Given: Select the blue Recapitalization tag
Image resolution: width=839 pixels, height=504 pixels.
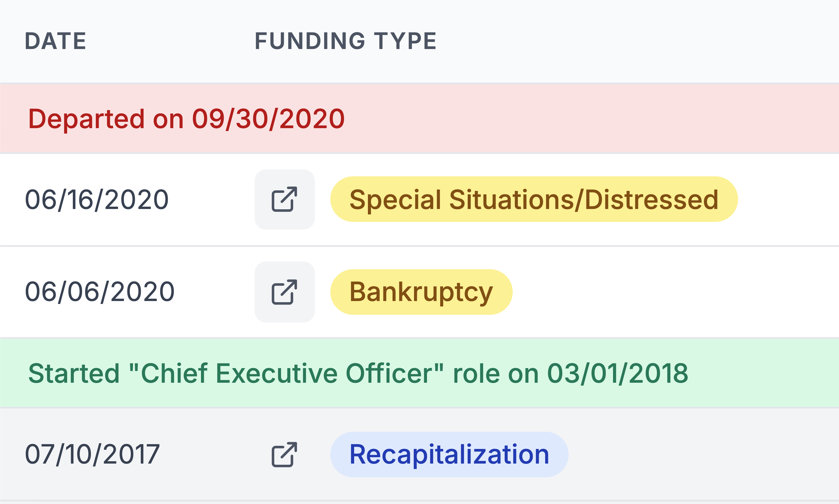Looking at the screenshot, I should (449, 454).
